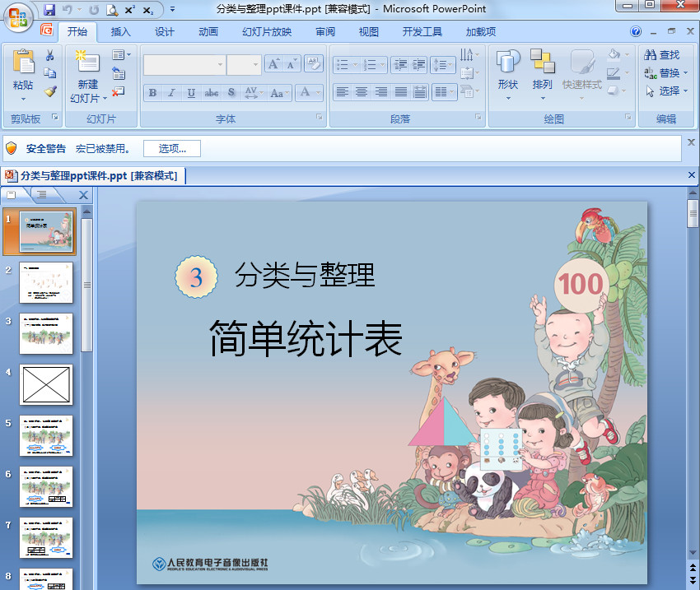Open the 加载项 tab
The height and width of the screenshot is (590, 700).
coord(481,31)
